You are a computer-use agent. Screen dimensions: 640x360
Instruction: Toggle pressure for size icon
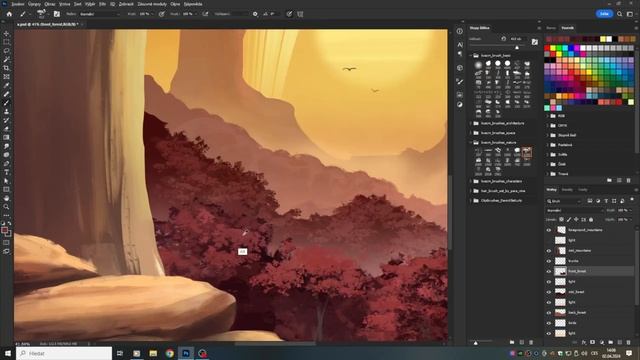[x=289, y=14]
